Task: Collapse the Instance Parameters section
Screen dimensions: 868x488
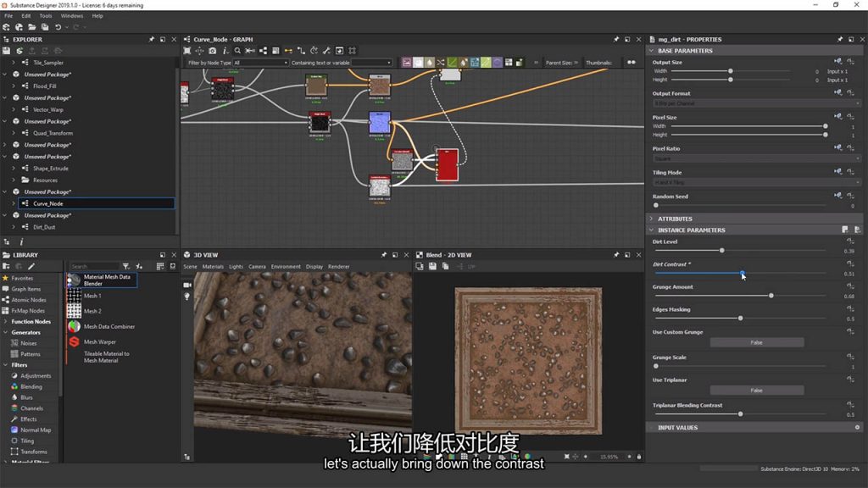Action: pos(652,230)
